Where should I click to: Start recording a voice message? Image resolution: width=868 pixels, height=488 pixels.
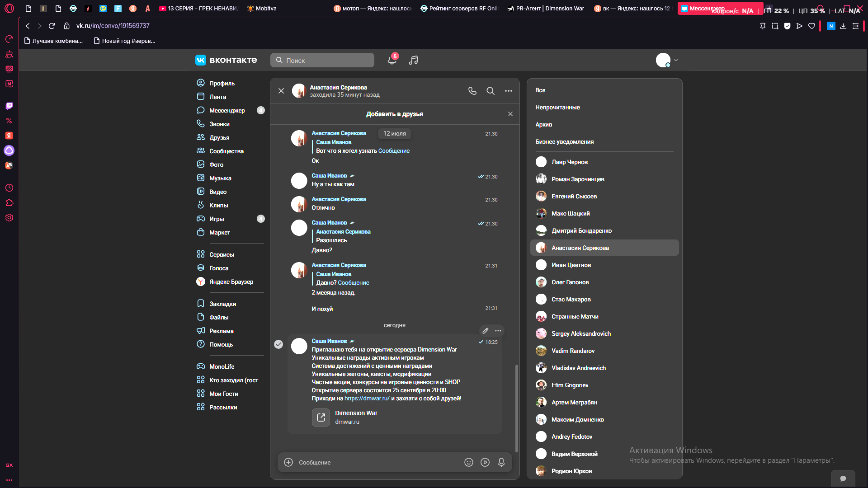pyautogui.click(x=501, y=462)
